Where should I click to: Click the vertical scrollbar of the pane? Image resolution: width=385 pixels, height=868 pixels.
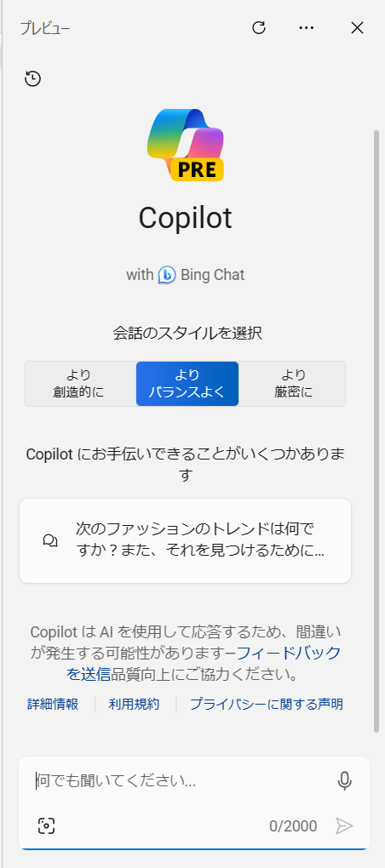[376, 431]
